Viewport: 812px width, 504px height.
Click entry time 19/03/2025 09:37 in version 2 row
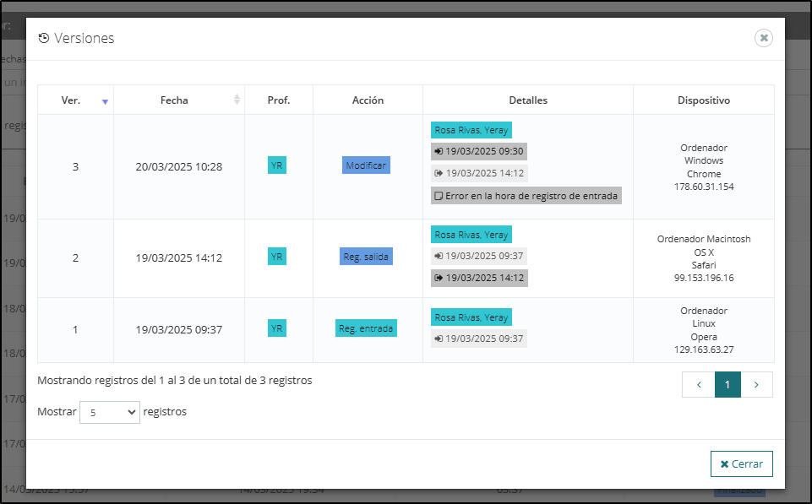479,256
